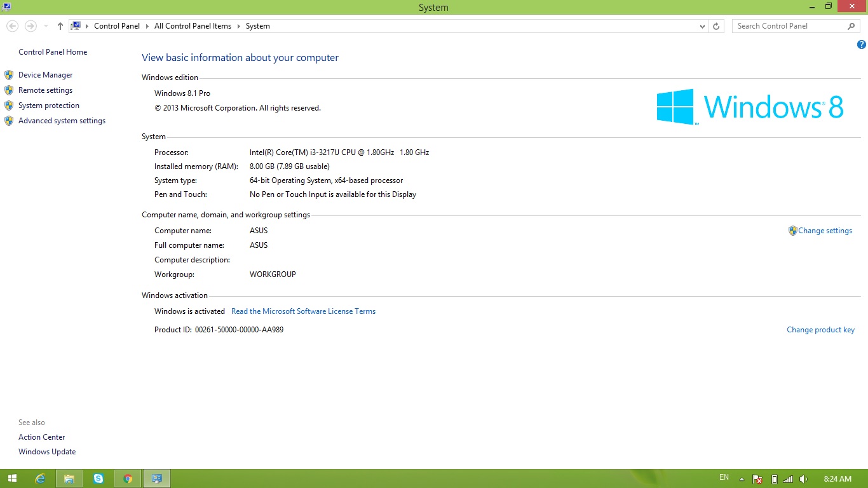Go to All Control Panel Items breadcrumb
This screenshot has height=488, width=868.
[x=193, y=26]
